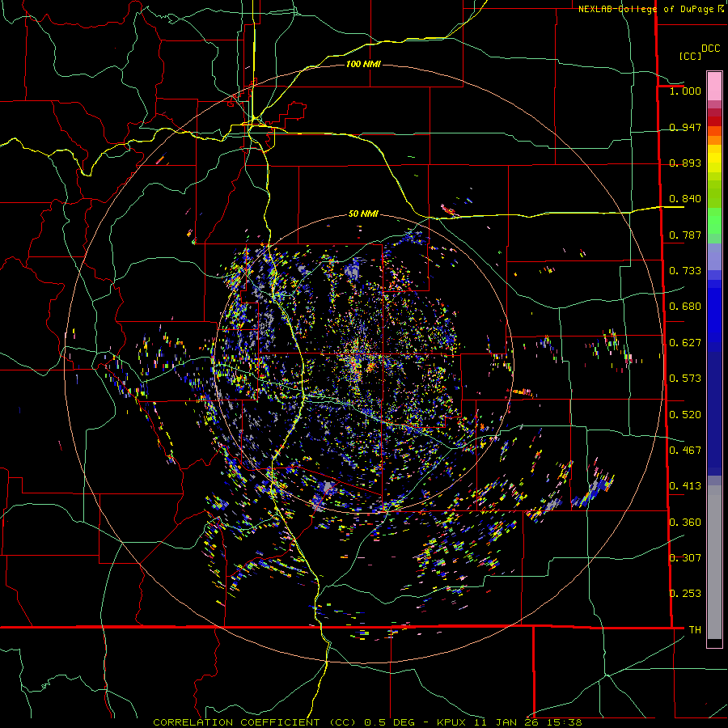This screenshot has width=728, height=728.
Task: Click the 0.520 scale value
Action: point(685,415)
